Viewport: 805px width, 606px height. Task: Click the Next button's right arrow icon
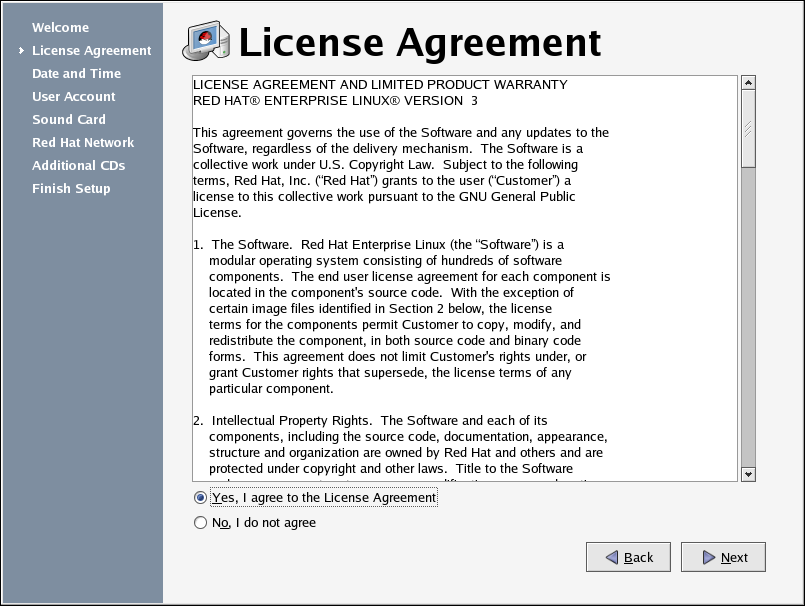coord(708,557)
